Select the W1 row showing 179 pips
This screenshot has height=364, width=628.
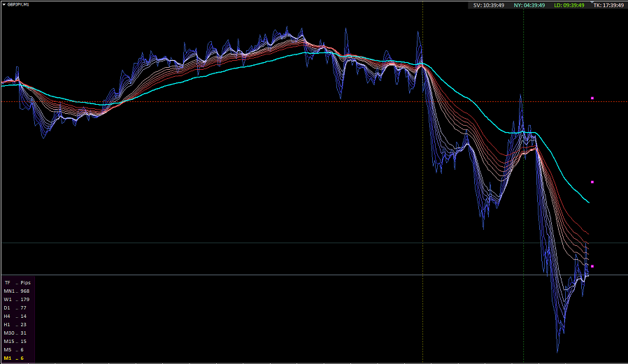17,299
